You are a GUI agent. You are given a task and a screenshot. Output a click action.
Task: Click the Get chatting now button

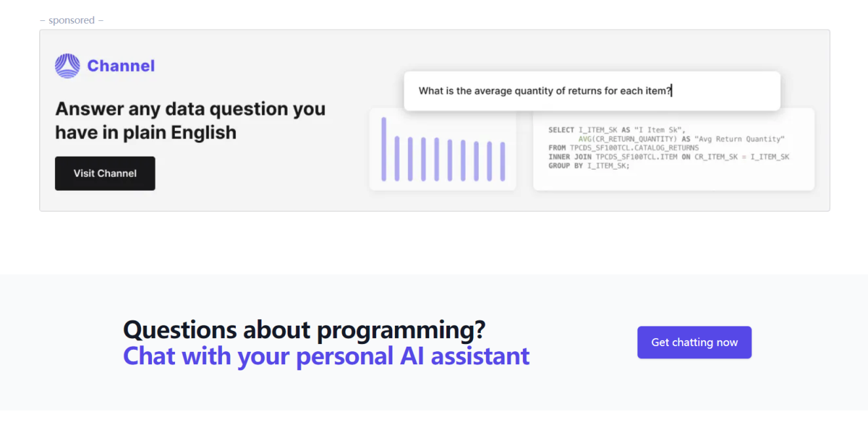point(694,342)
